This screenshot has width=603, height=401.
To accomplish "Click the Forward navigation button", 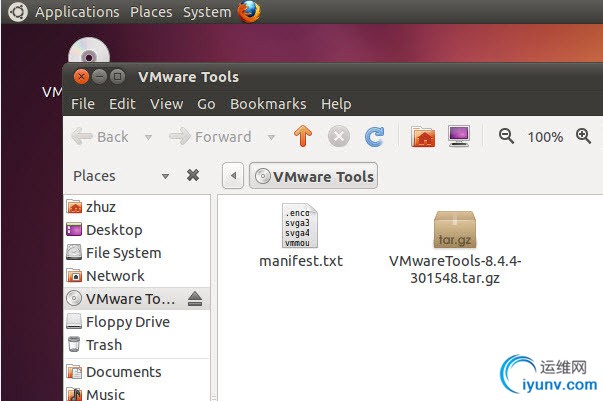I will pos(211,136).
